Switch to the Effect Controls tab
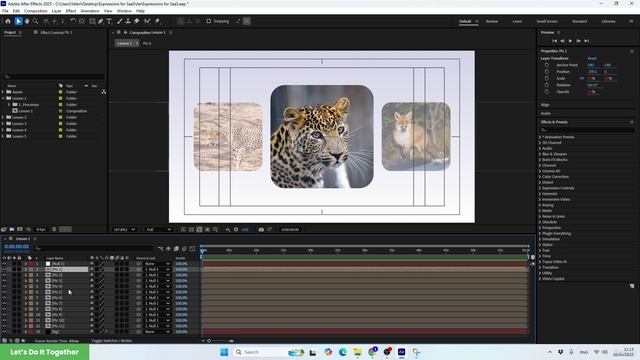Viewport: 640px width, 360px height. [x=56, y=32]
